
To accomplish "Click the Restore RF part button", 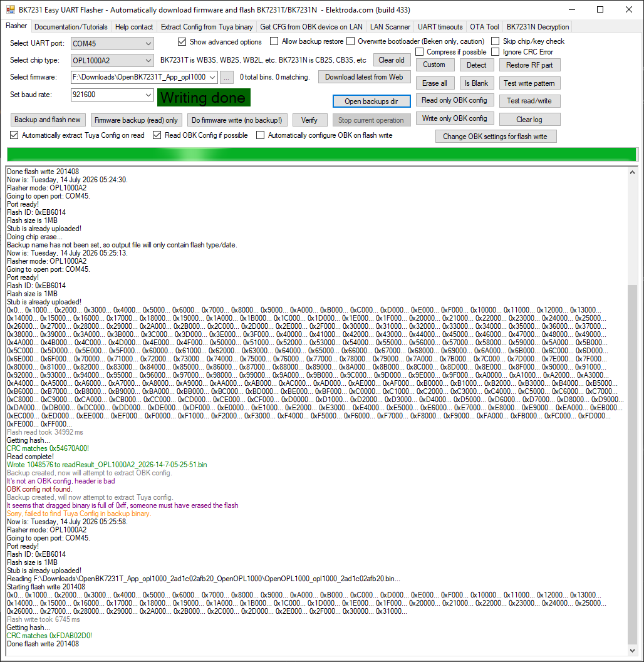I will pos(529,65).
